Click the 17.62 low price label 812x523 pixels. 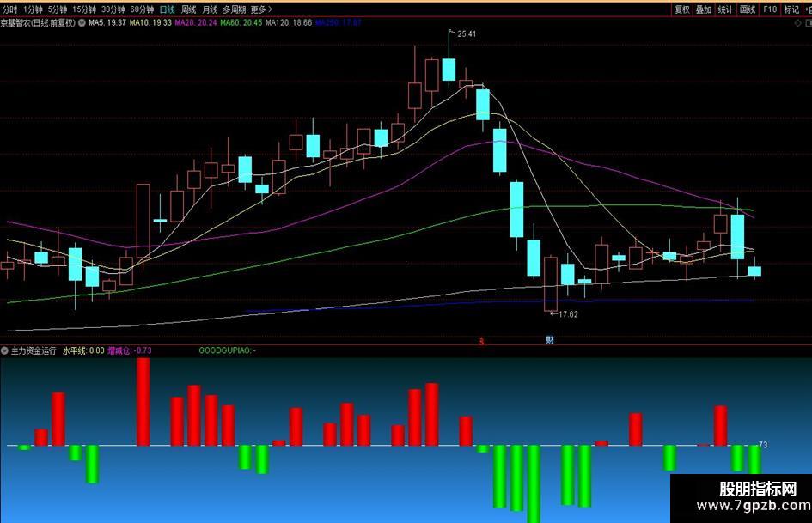click(568, 313)
